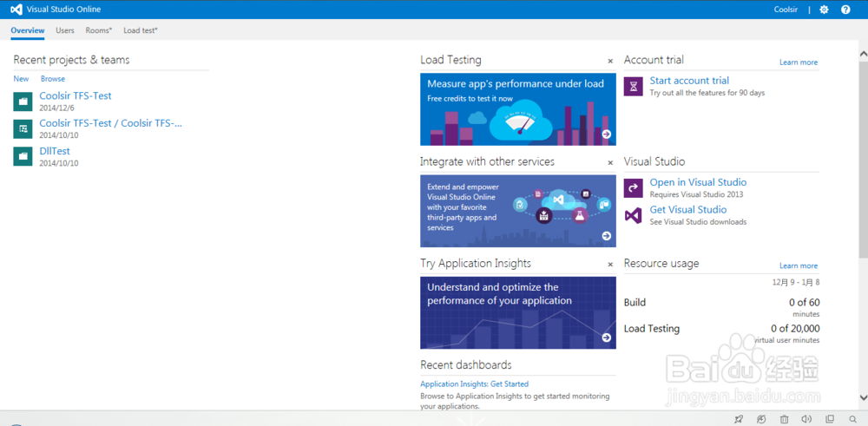The width and height of the screenshot is (868, 426).
Task: Click the Measure app's performance banner
Action: click(518, 109)
